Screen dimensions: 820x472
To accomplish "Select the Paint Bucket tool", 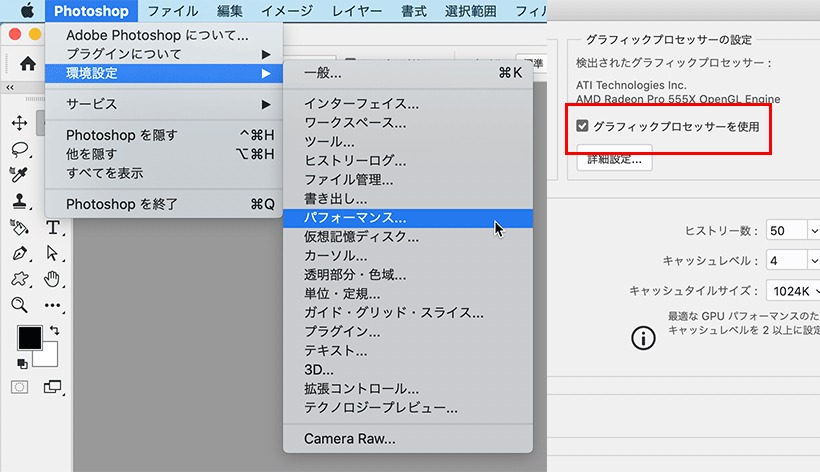I will 19,227.
